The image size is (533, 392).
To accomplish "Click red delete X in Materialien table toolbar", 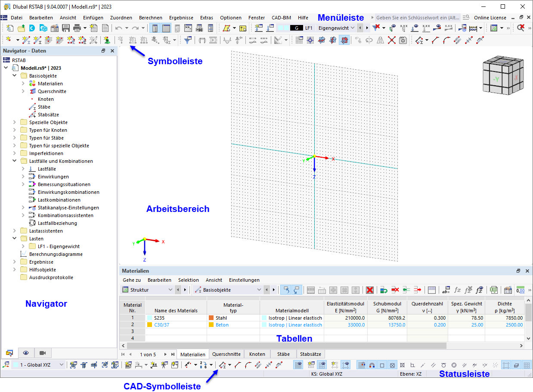I will click(x=369, y=290).
